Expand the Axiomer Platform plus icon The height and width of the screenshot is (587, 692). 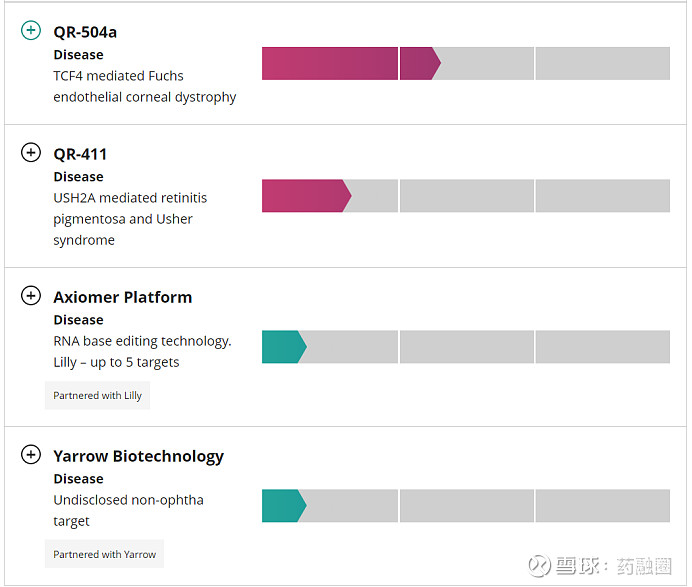click(31, 296)
